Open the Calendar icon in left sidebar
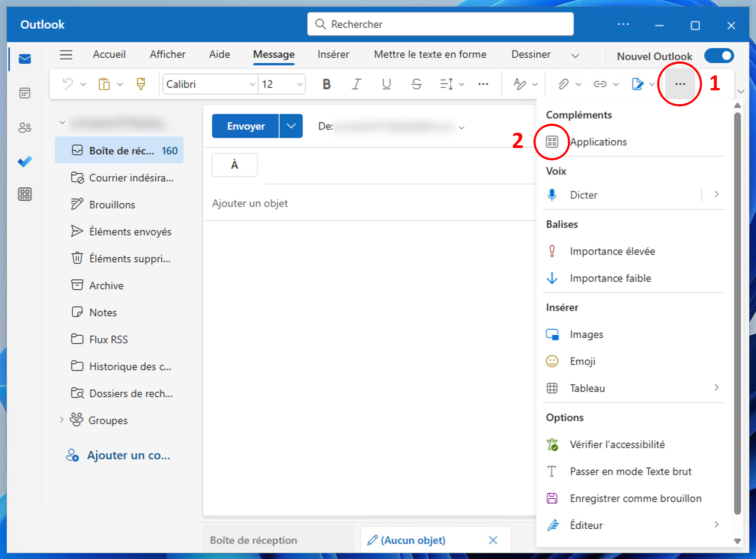 click(x=25, y=93)
